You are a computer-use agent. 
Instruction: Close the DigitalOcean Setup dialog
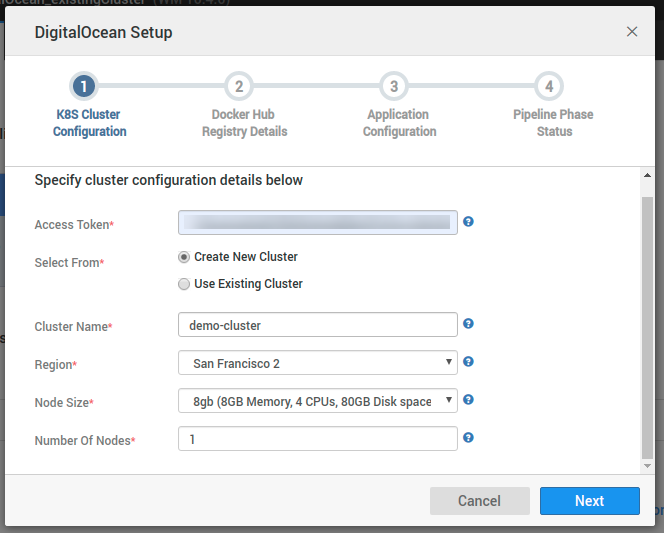click(x=632, y=32)
